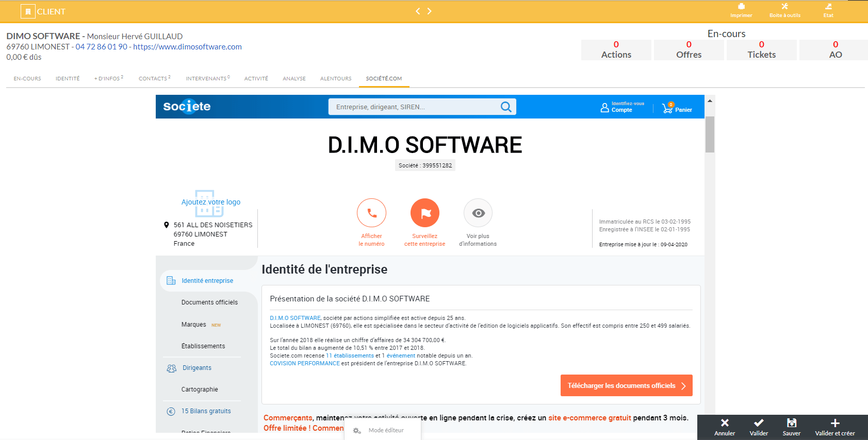This screenshot has width=868, height=440.
Task: Click Télécharger les documents officiels button
Action: (626, 385)
